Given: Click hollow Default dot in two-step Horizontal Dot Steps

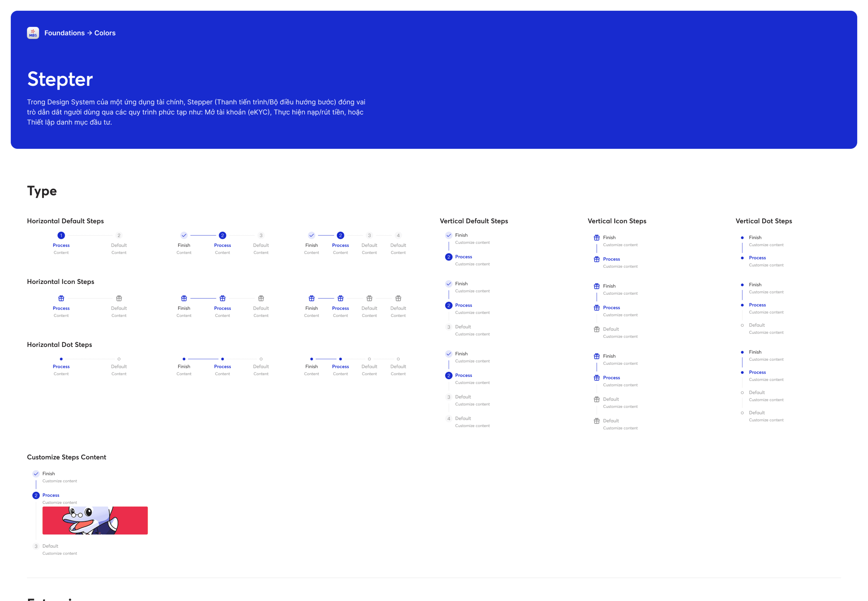Looking at the screenshot, I should pyautogui.click(x=119, y=359).
